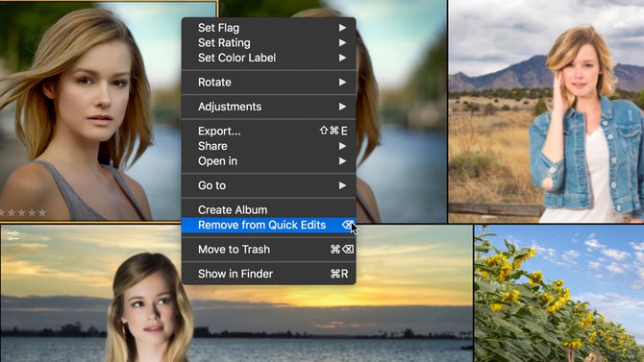Select Remove from Quick Edits
The width and height of the screenshot is (644, 362).
tap(268, 225)
